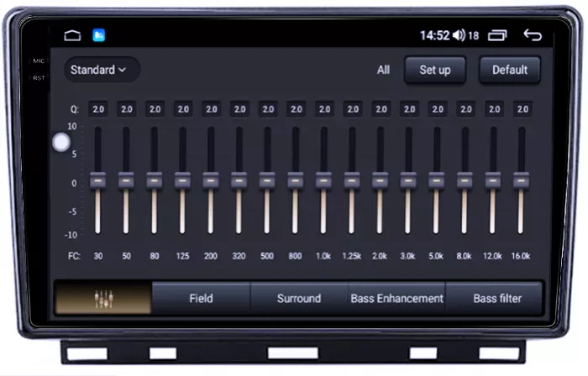Click the FC value 500
588x376 pixels.
[267, 256]
